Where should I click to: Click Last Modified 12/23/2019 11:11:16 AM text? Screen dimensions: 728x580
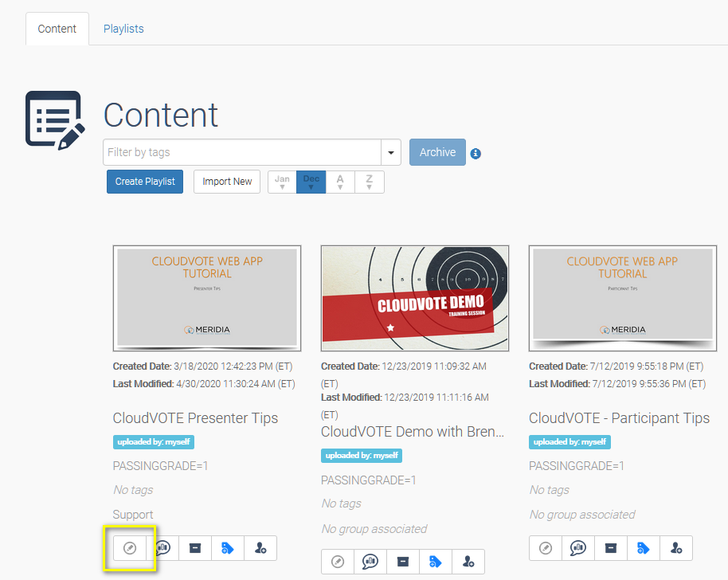click(x=405, y=406)
